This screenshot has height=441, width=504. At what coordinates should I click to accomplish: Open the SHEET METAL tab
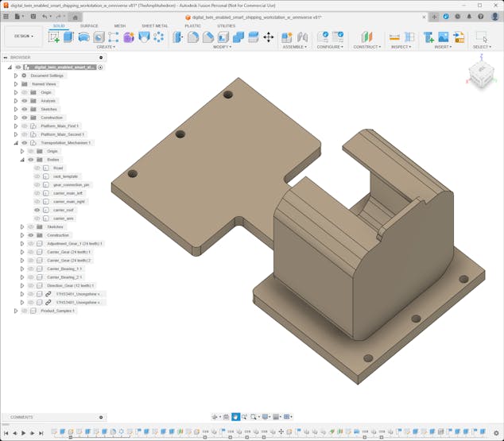click(x=154, y=26)
